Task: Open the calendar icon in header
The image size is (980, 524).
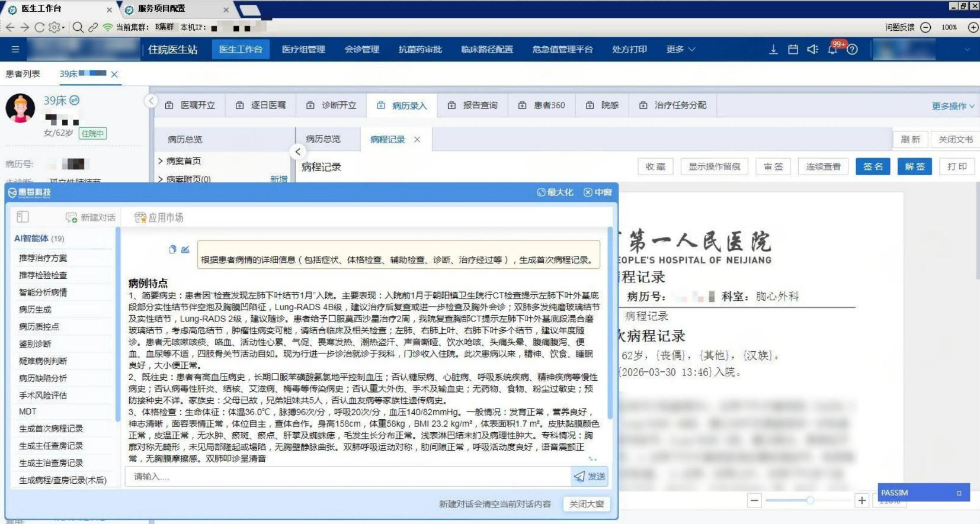Action: [x=793, y=49]
